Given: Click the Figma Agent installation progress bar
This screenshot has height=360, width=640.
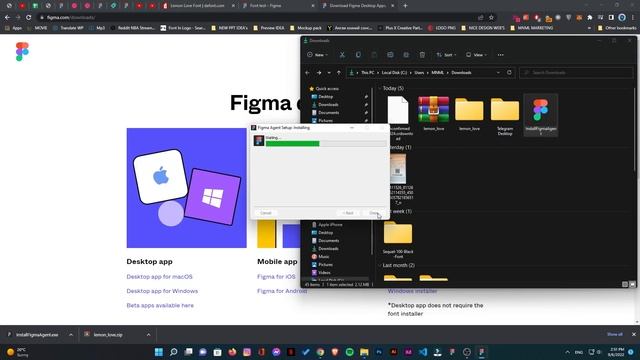Looking at the screenshot, I should tap(326, 144).
